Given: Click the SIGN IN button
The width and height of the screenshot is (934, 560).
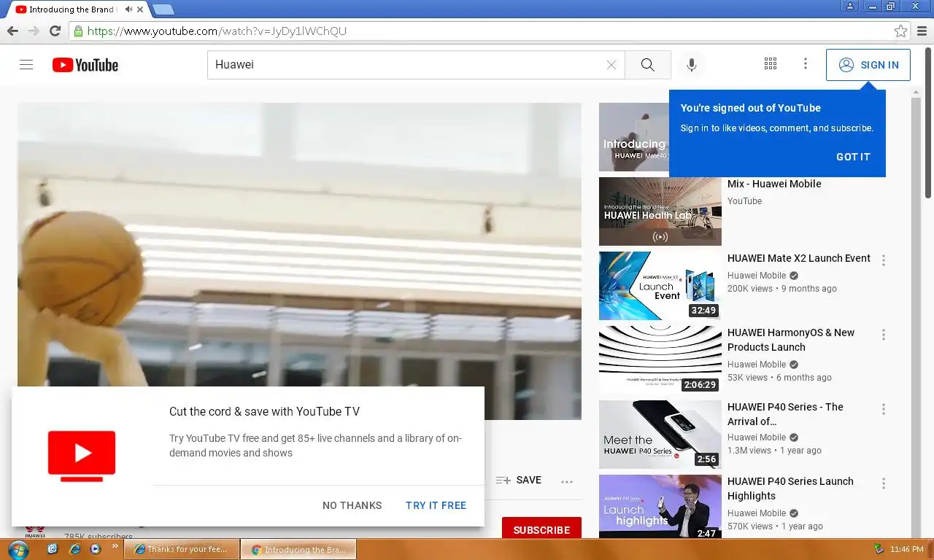Looking at the screenshot, I should [x=868, y=65].
